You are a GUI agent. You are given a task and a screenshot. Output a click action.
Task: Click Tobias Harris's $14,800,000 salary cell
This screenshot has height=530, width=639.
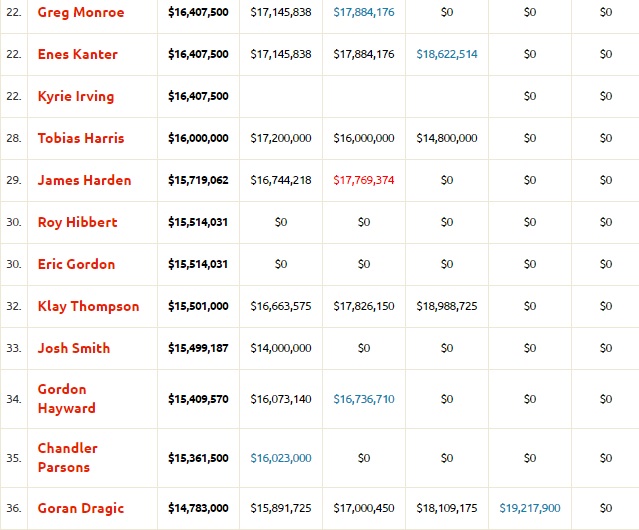tap(447, 138)
